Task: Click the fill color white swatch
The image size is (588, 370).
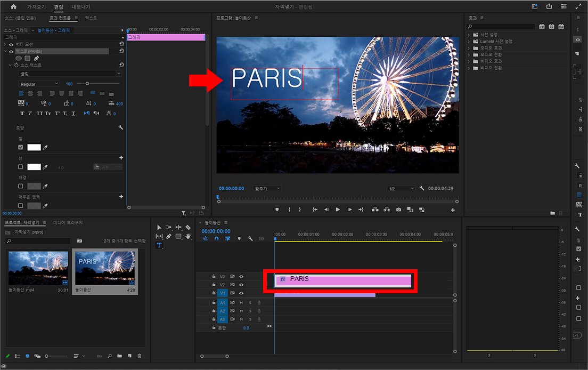Action: point(34,148)
